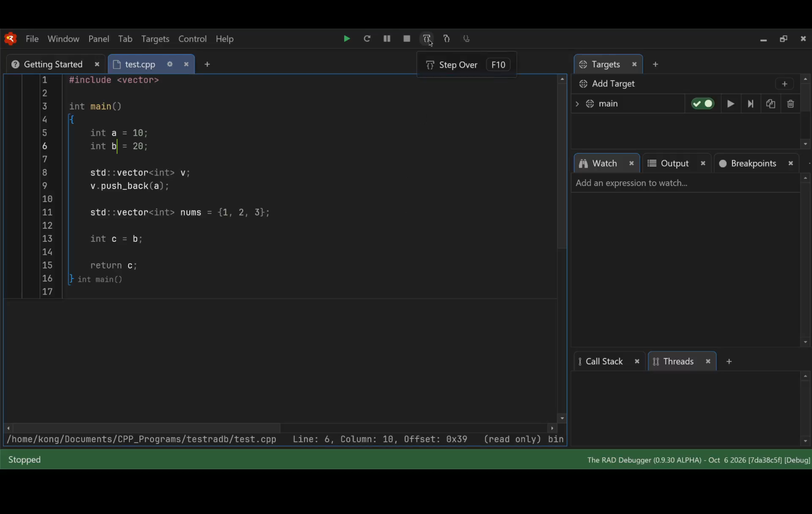Image resolution: width=812 pixels, height=514 pixels.
Task: Click the Pause icon in toolbar
Action: point(387,39)
